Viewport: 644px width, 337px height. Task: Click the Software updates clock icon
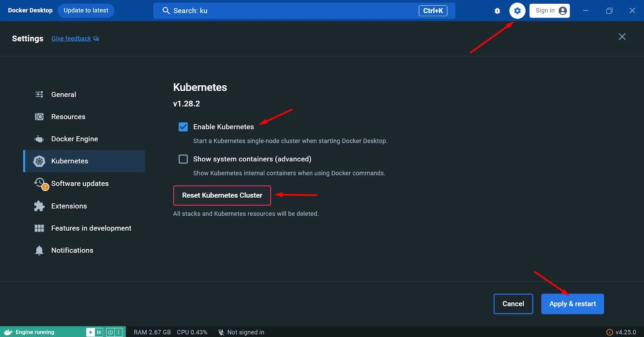coord(40,183)
